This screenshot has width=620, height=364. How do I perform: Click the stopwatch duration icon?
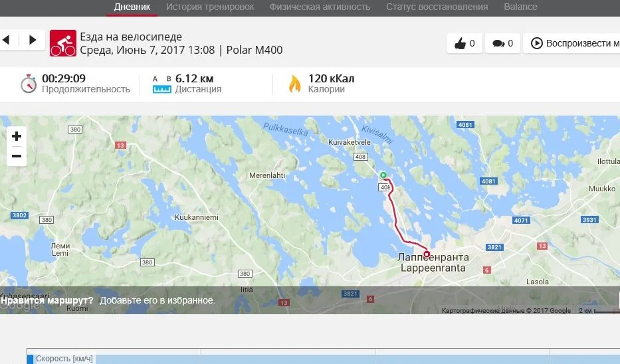(29, 84)
